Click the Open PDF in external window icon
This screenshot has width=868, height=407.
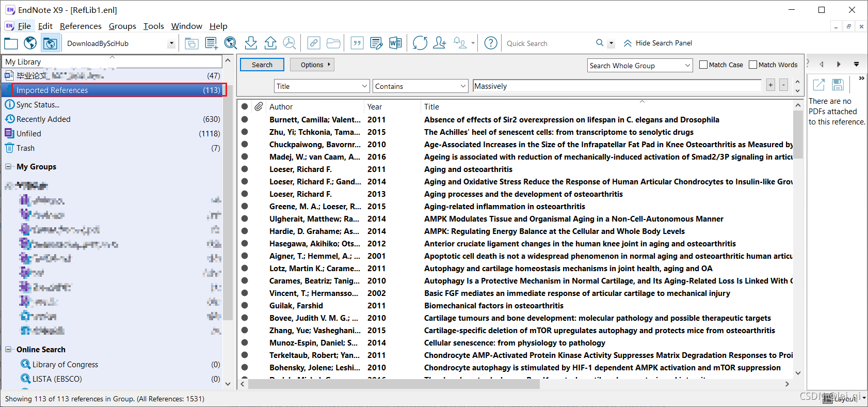click(x=819, y=85)
